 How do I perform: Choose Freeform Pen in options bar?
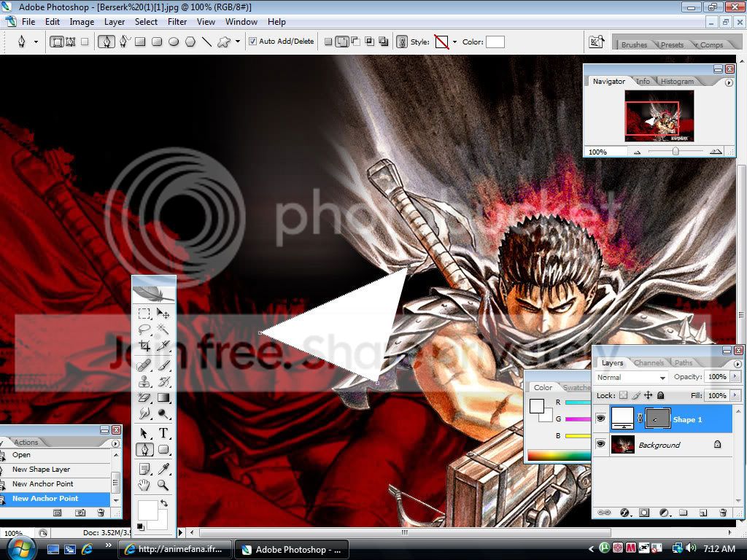[124, 42]
